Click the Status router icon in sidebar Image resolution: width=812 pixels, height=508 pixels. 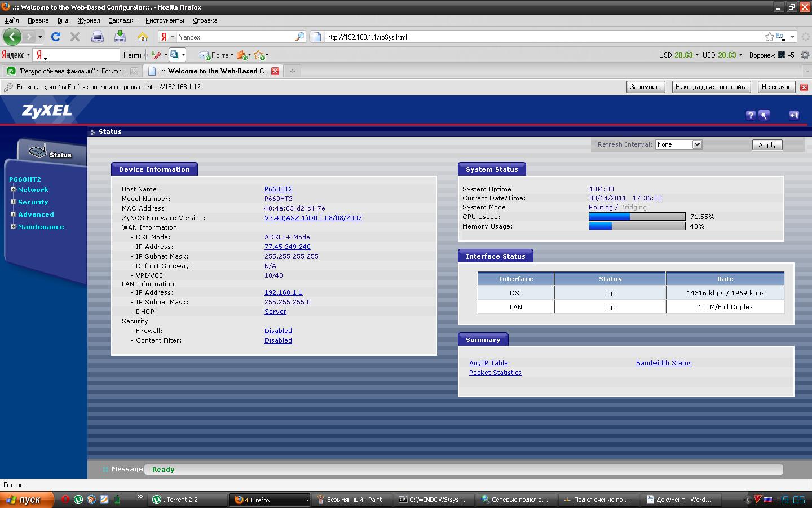pyautogui.click(x=38, y=151)
